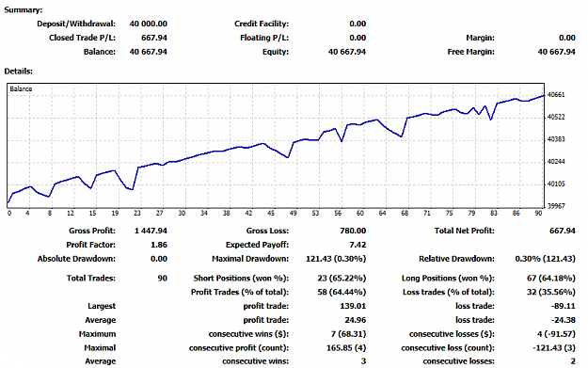Viewport: 588px width, 368px height.
Task: Click largest loss trade value -89.11
Action: 563,306
